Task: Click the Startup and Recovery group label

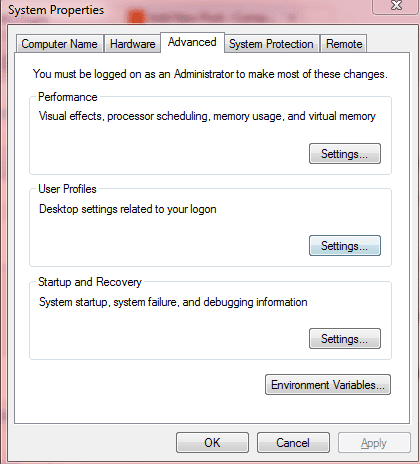Action: coord(90,282)
